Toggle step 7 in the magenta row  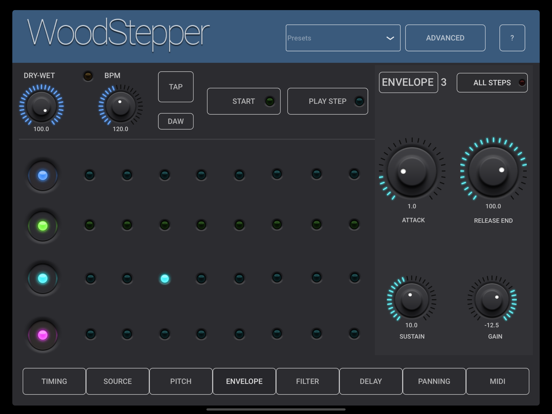(316, 333)
